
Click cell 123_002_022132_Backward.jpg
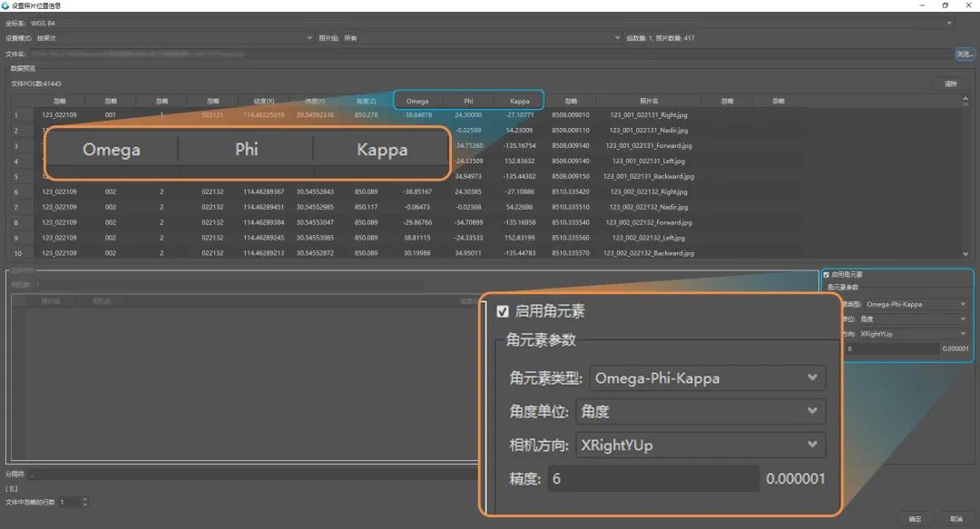[x=649, y=253]
